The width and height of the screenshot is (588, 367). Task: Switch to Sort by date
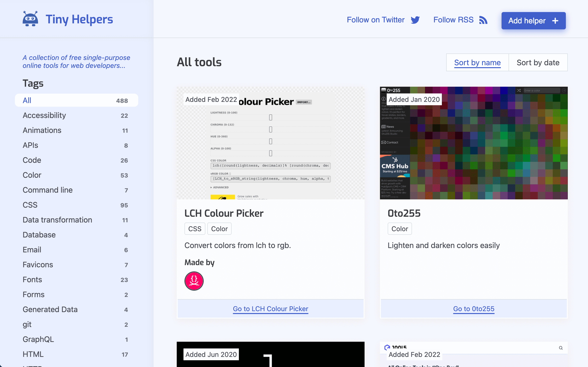tap(538, 63)
